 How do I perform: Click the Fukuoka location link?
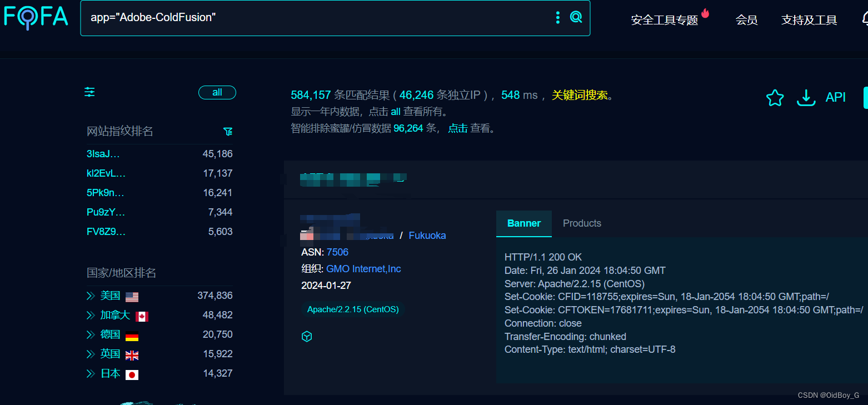427,236
